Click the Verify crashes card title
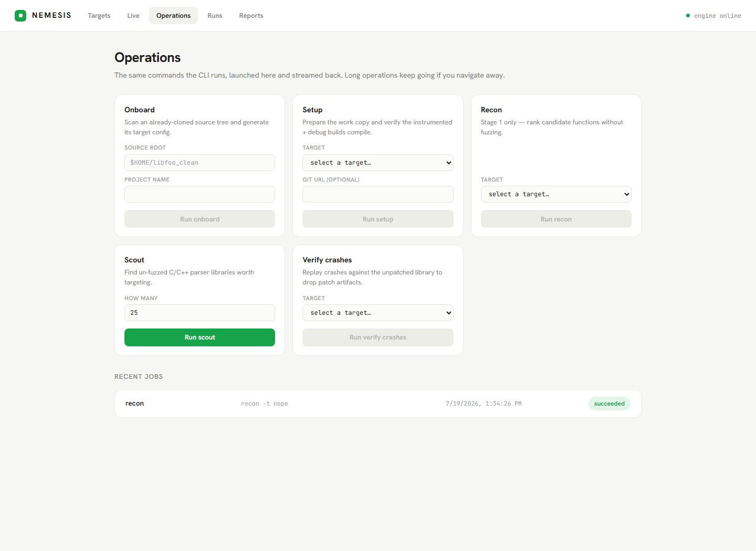The height and width of the screenshot is (551, 756). pos(327,260)
